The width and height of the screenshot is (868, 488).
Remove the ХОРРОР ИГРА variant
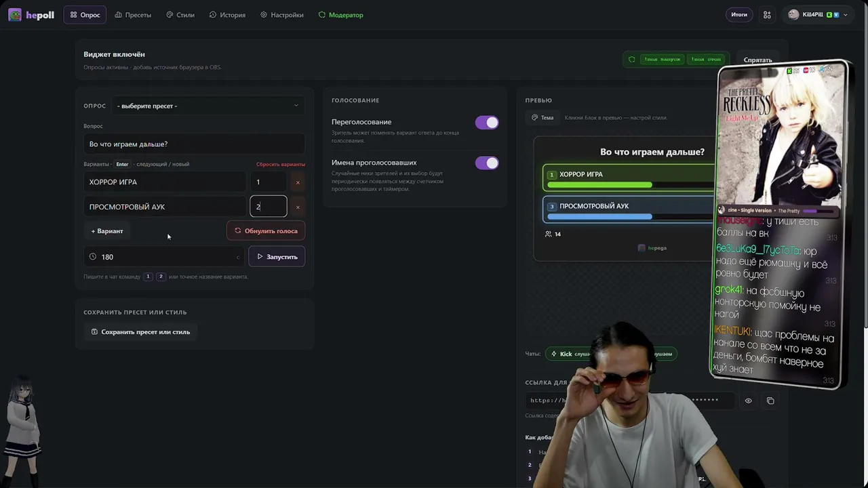298,182
